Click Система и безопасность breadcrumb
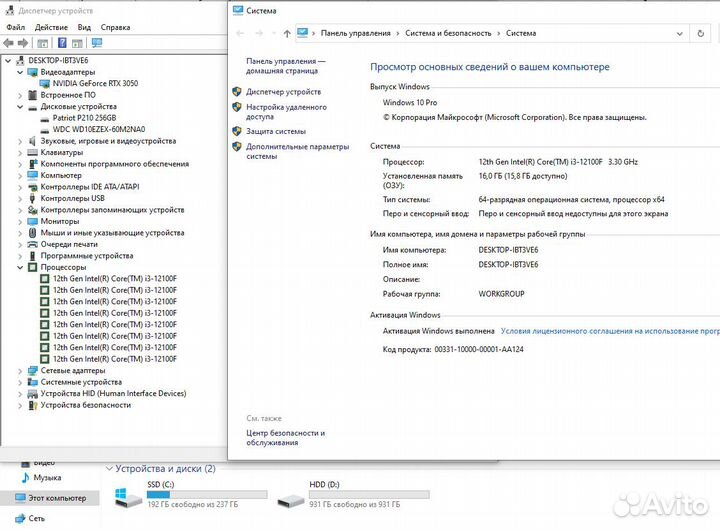 (448, 33)
